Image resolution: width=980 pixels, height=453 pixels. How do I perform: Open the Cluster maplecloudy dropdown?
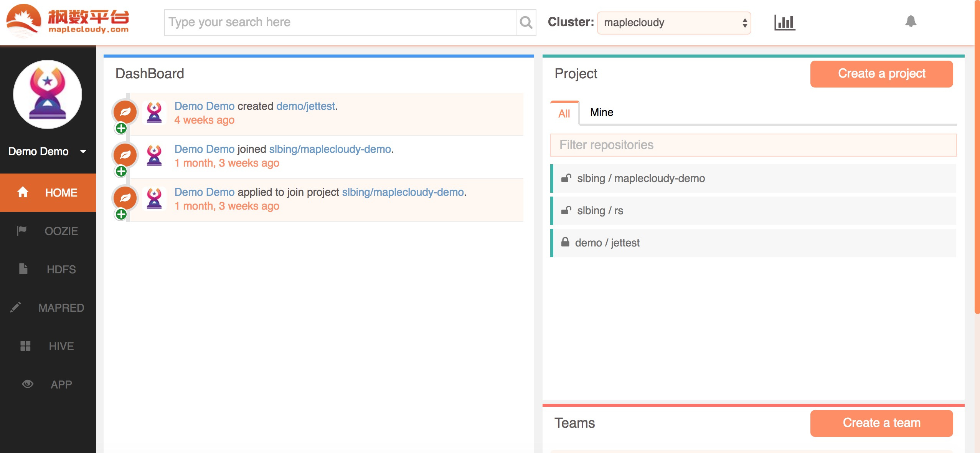pos(674,23)
